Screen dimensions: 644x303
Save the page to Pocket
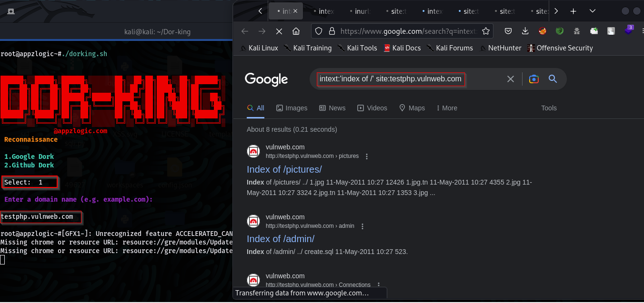click(x=508, y=31)
